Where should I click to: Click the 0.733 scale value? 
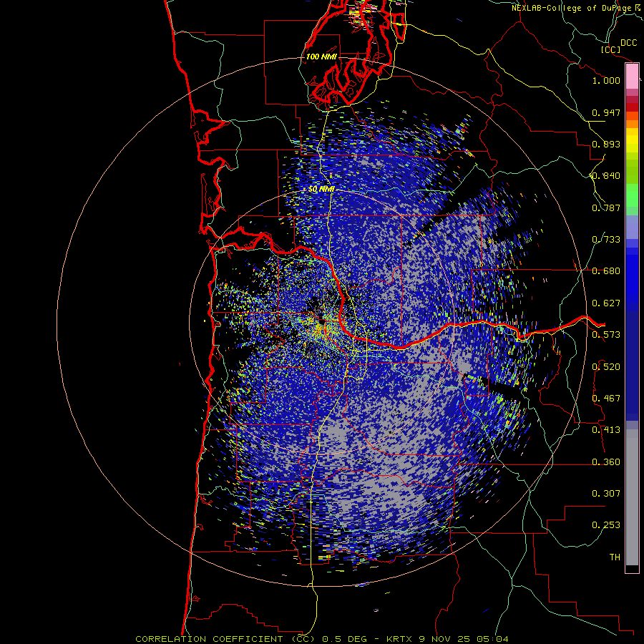(606, 240)
